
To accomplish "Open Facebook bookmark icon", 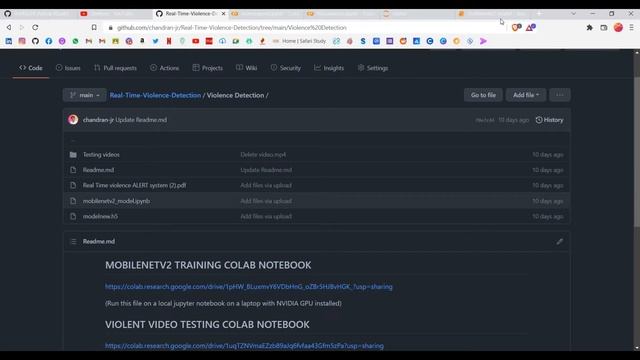I will [49, 41].
